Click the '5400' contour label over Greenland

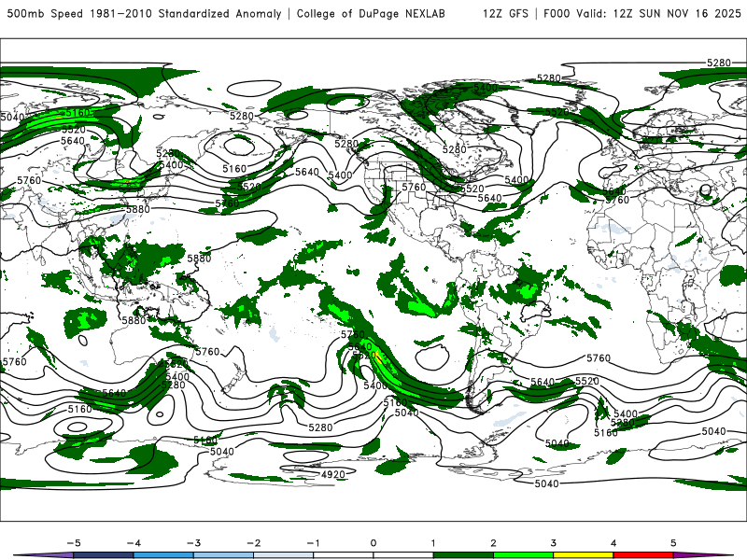pyautogui.click(x=486, y=88)
